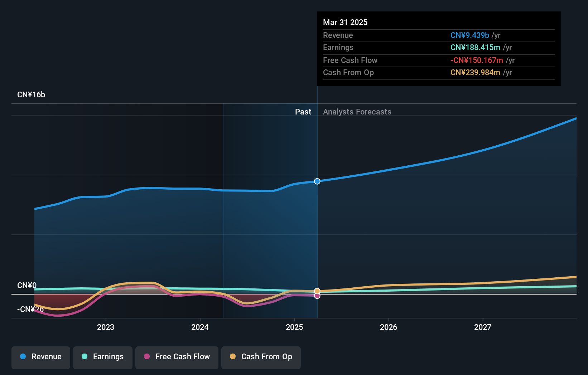Click the pink Free Cash Flow legend dot
588x375 pixels.
[147, 356]
